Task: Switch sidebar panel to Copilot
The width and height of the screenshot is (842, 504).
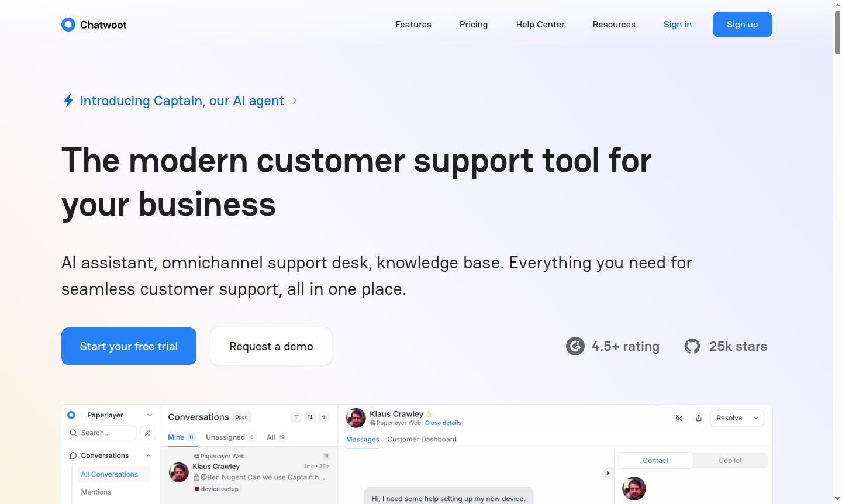Action: coord(730,461)
